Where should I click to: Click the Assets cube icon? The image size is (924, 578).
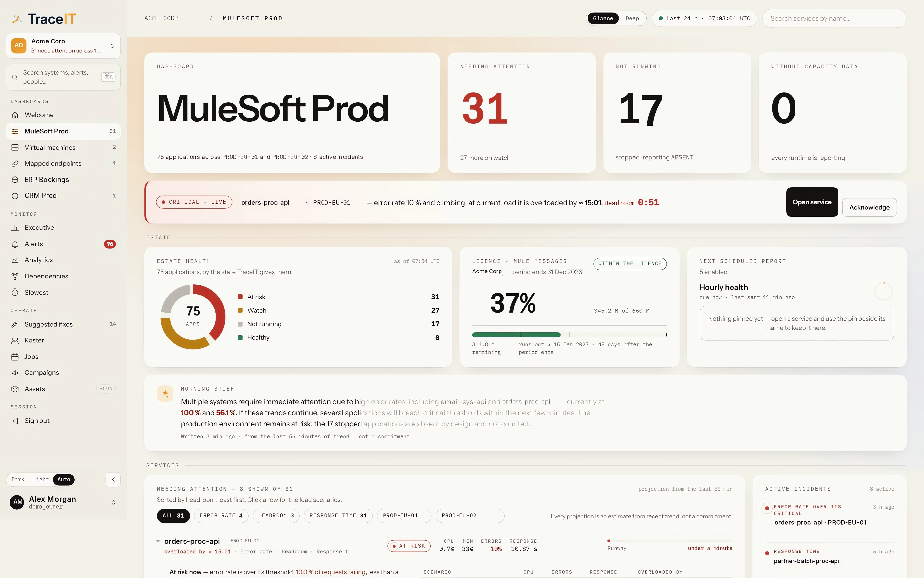(x=15, y=389)
